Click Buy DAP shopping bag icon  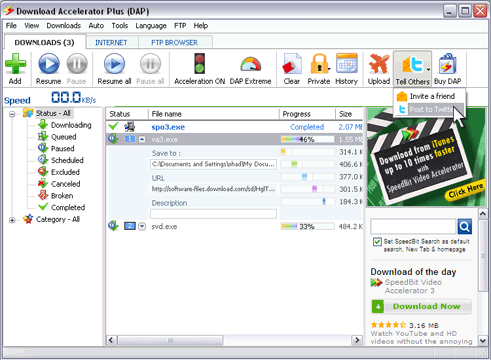pos(448,64)
